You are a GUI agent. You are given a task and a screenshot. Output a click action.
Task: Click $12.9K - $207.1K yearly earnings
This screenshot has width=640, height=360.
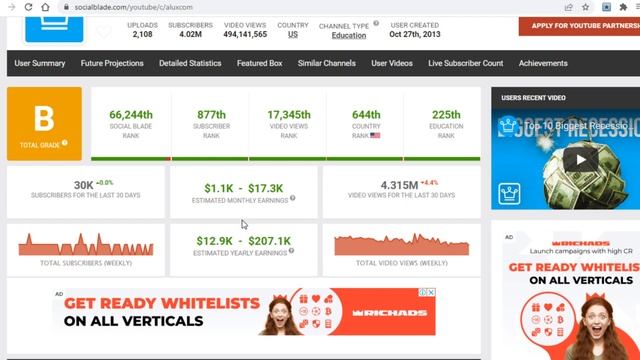pyautogui.click(x=243, y=241)
